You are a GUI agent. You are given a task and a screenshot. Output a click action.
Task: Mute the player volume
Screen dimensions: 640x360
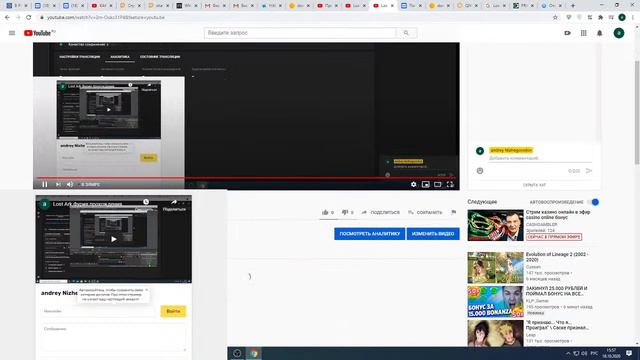coord(70,184)
